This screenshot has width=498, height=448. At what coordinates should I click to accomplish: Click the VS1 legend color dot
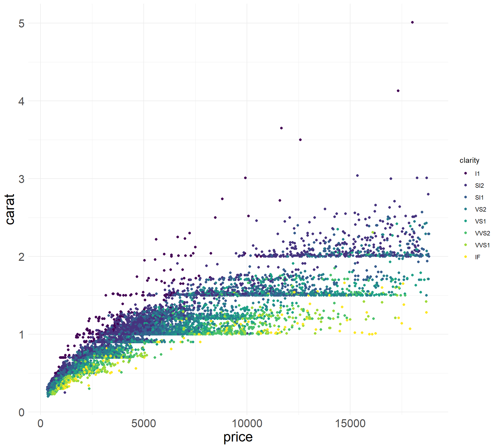[466, 221]
